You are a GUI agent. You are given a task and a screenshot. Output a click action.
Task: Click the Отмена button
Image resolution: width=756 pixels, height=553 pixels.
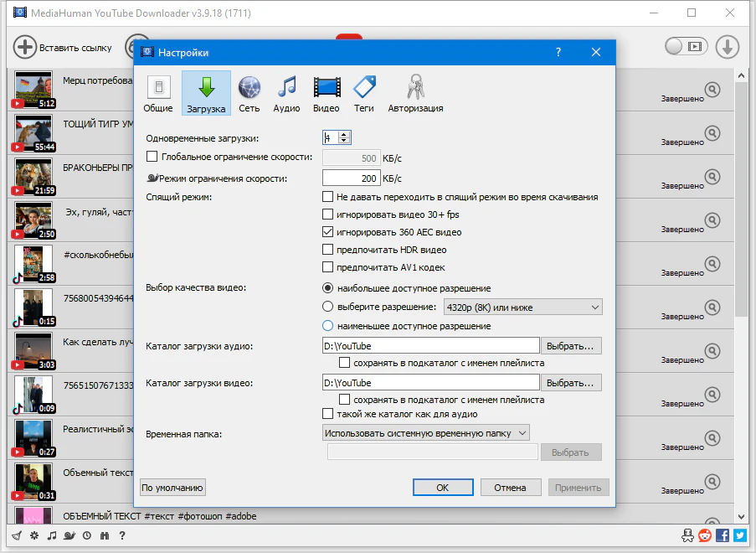tap(510, 488)
